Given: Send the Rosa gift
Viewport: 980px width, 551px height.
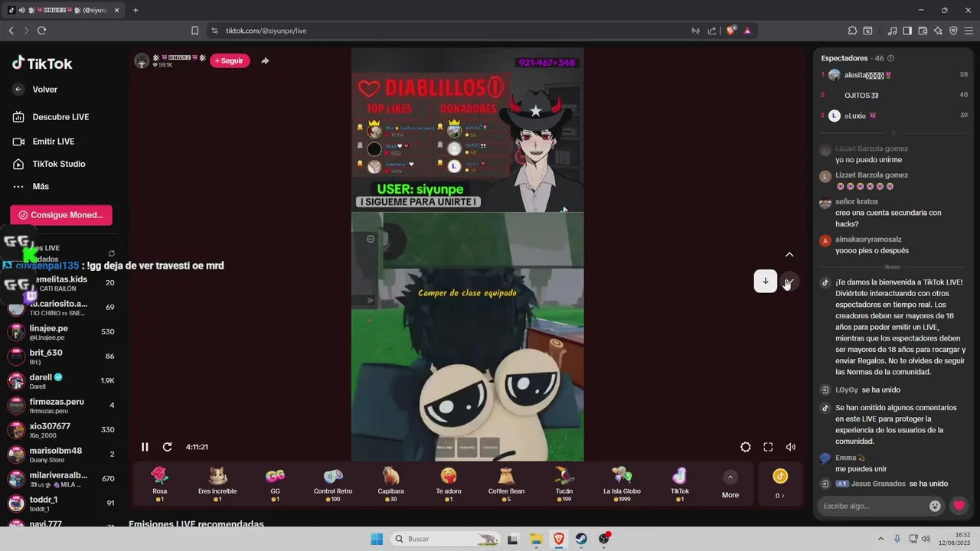Looking at the screenshot, I should [x=159, y=484].
